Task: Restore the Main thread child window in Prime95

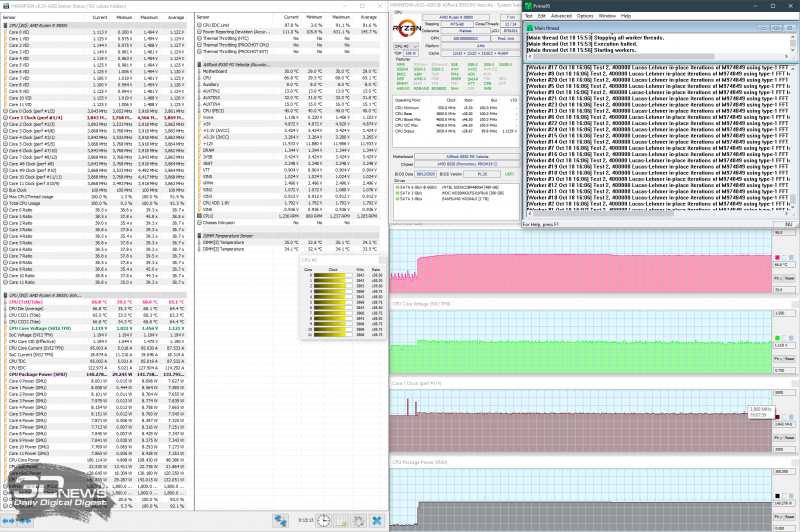Action: point(776,28)
